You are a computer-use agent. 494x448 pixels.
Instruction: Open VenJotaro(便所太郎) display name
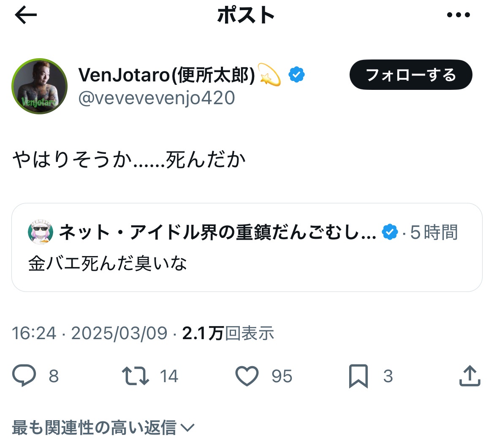[x=167, y=76]
